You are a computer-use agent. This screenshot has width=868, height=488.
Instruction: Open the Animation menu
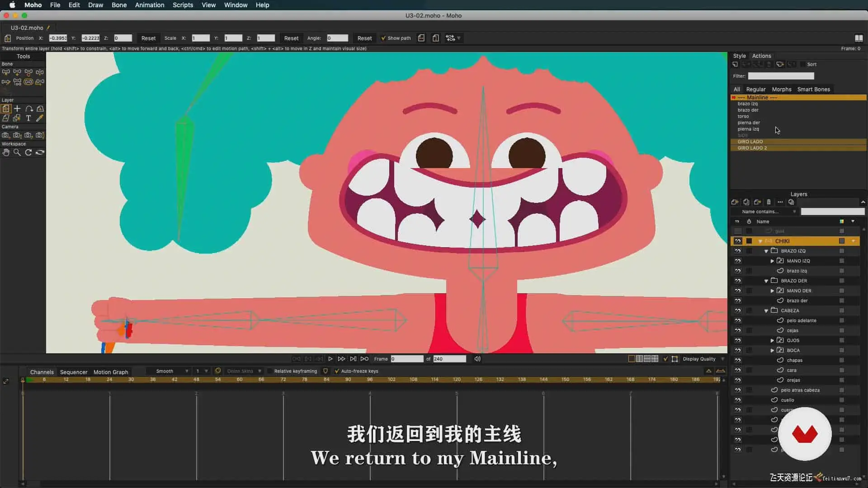(150, 5)
